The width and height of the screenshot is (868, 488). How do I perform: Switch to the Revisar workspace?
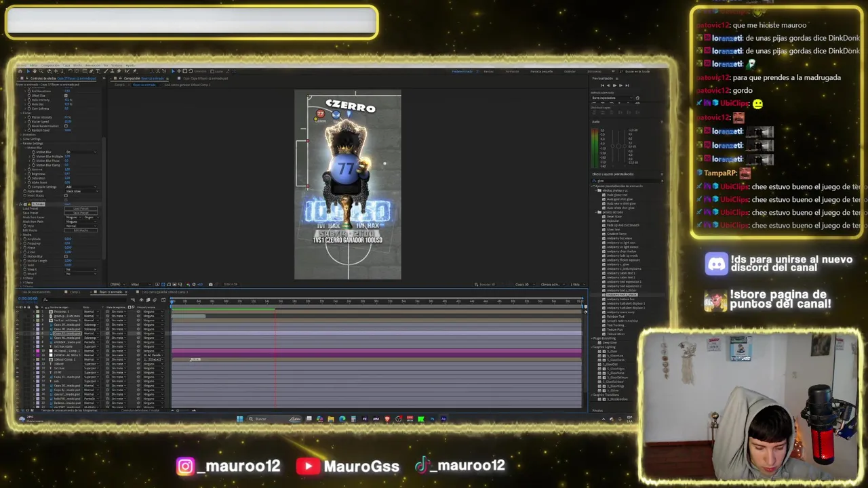[x=489, y=71]
